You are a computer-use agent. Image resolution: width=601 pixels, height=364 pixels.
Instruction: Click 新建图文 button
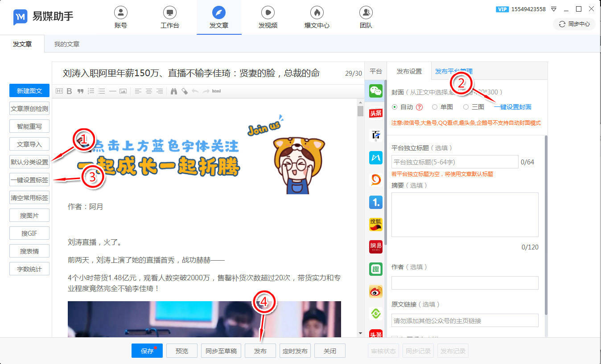29,91
